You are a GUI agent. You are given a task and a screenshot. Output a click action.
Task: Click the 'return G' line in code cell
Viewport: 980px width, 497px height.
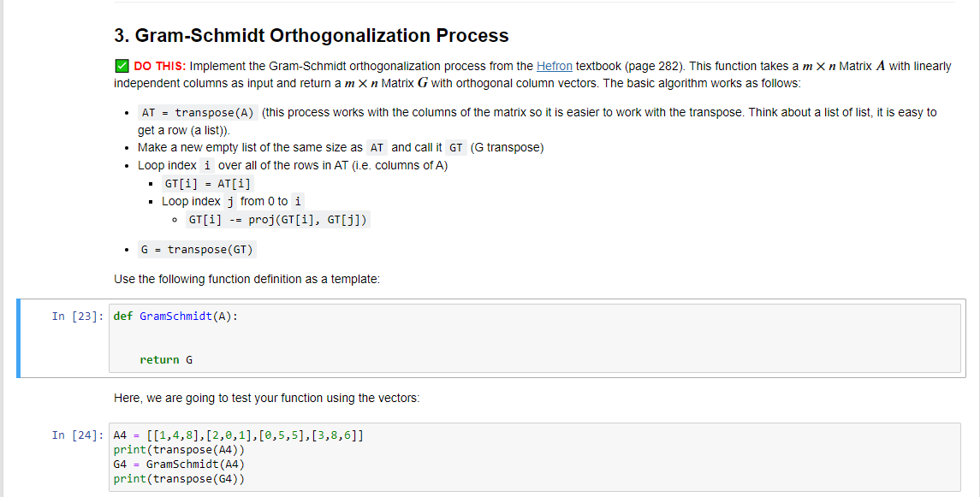[166, 360]
